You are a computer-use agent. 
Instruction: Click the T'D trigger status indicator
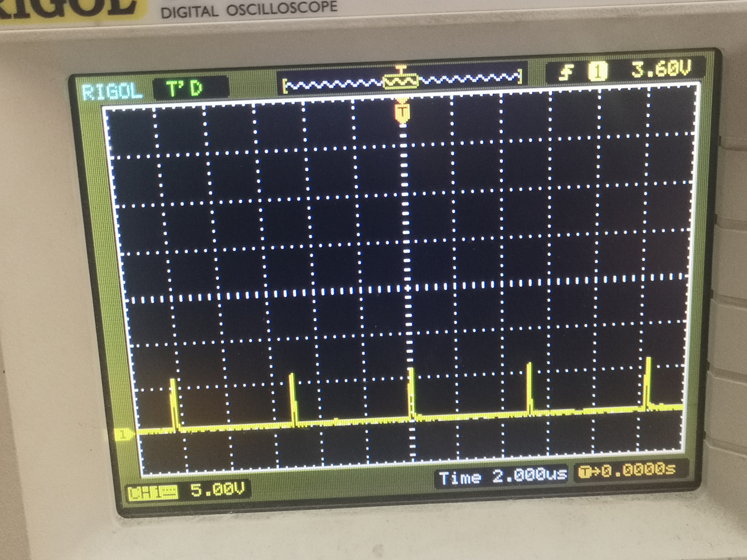pos(185,89)
